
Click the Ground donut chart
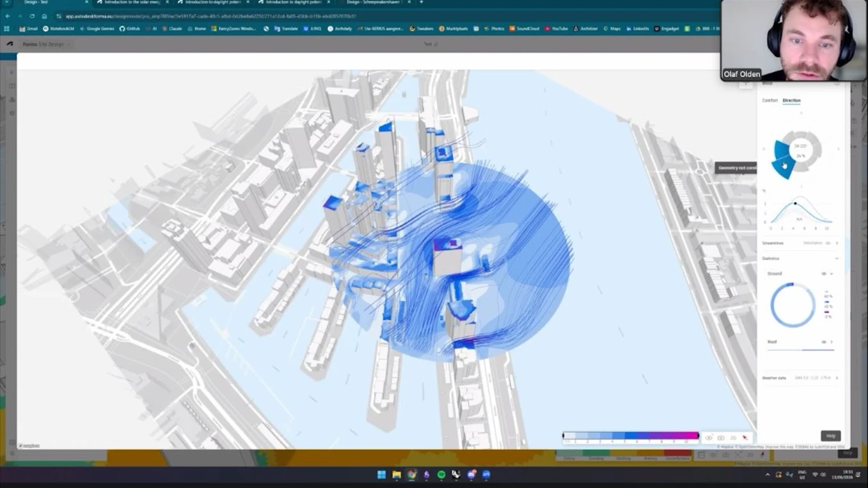click(793, 305)
